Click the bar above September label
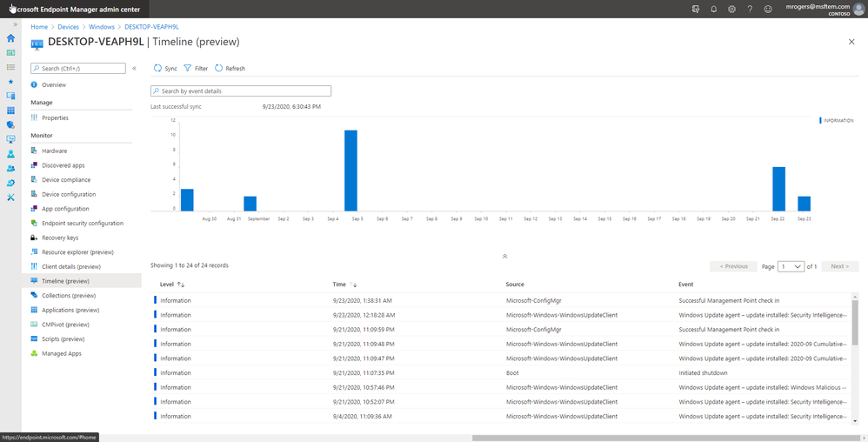 [x=250, y=204]
